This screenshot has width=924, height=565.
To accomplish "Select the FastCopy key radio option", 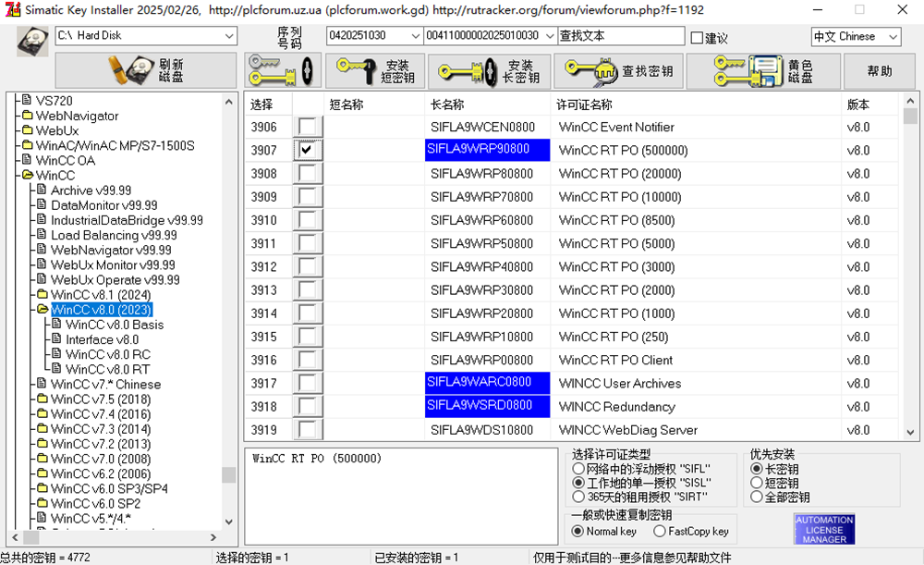I will [660, 532].
